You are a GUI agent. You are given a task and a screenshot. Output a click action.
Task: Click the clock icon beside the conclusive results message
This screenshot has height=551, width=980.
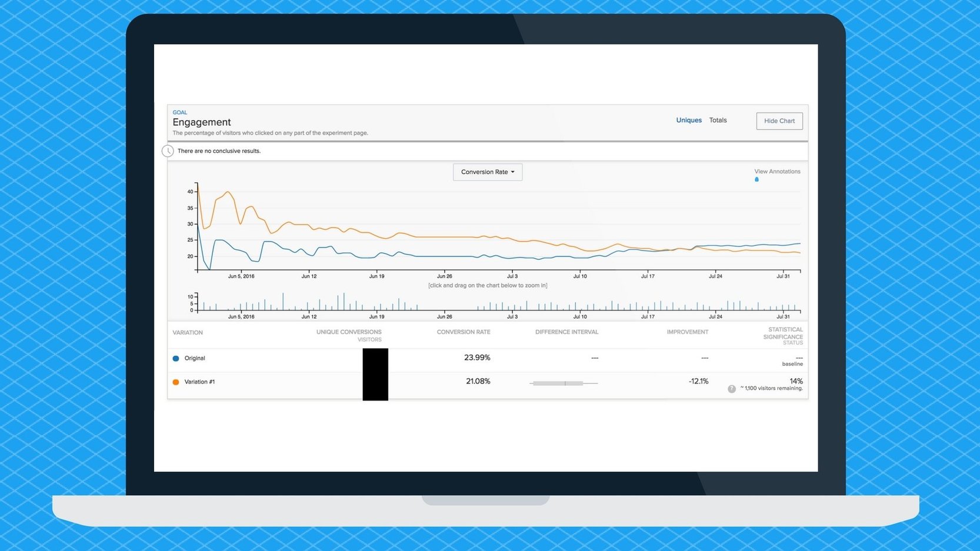[168, 151]
